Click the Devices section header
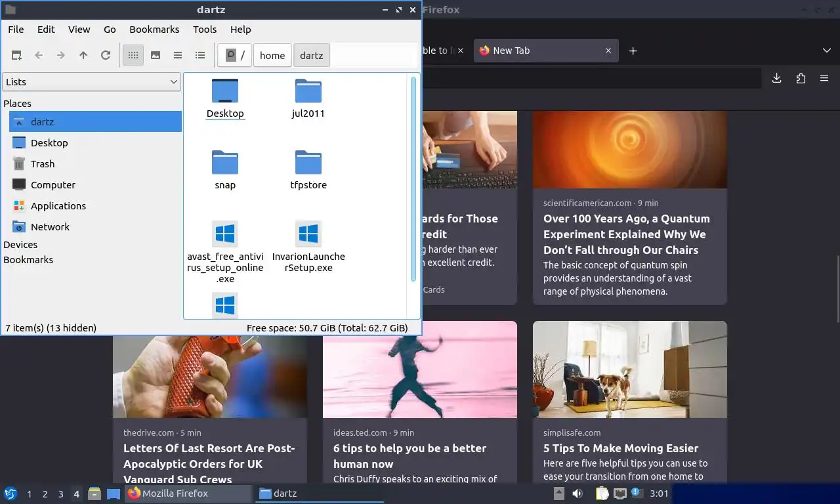The width and height of the screenshot is (840, 504). [x=20, y=244]
